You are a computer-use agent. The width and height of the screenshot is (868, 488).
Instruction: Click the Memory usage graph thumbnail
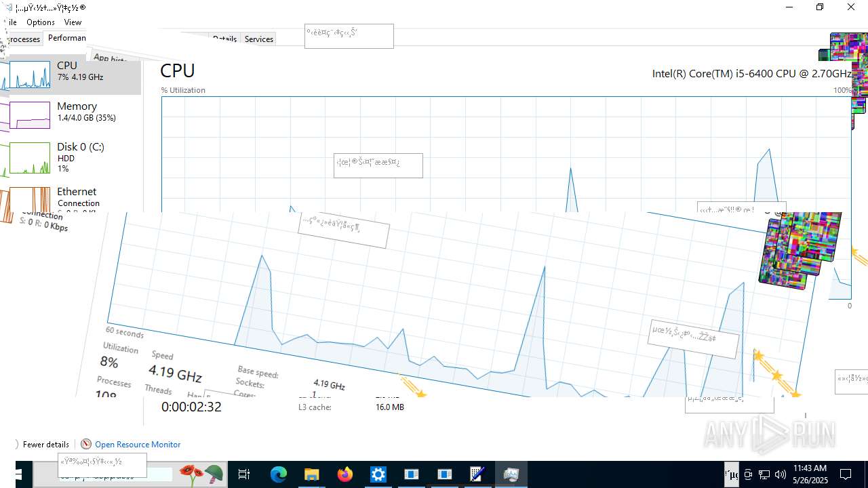pyautogui.click(x=29, y=115)
